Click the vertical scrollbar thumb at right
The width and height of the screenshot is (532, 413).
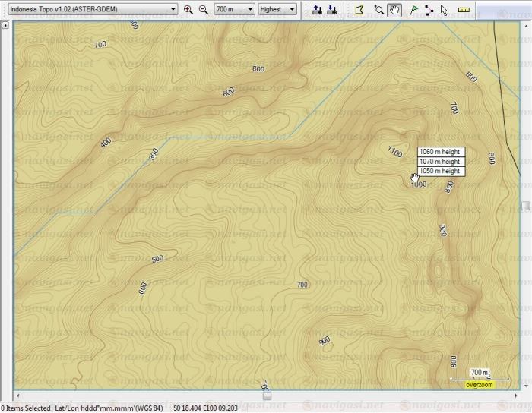click(526, 206)
